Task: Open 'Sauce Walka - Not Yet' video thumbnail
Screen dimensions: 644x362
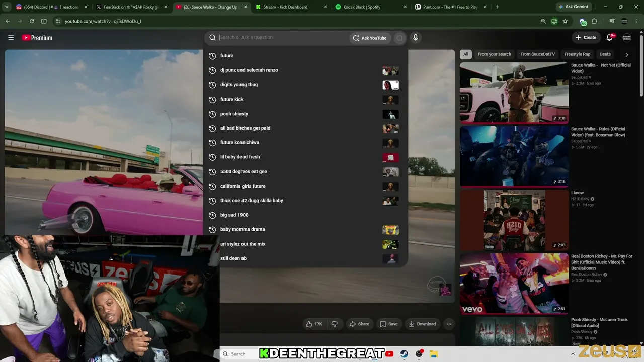Action: coord(514,93)
